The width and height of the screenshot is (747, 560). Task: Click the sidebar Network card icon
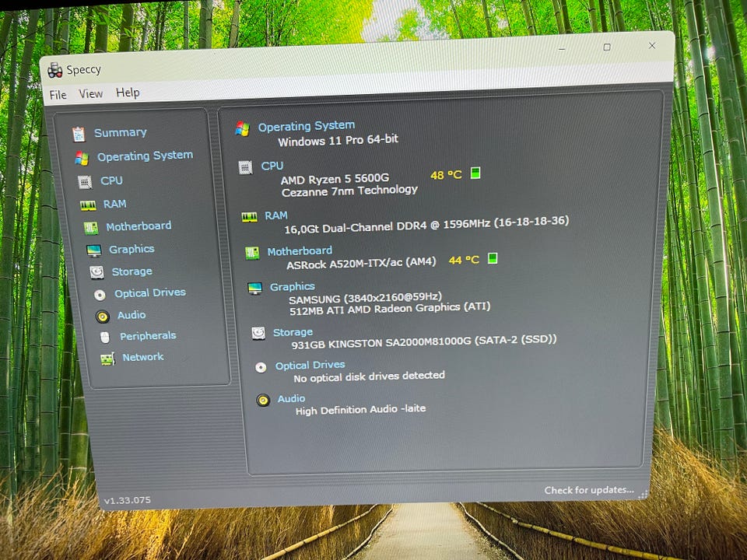pyautogui.click(x=107, y=359)
